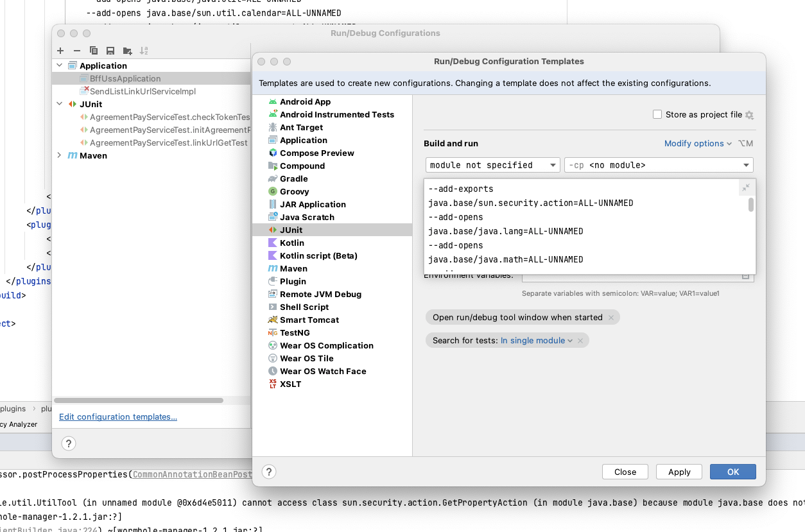The width and height of the screenshot is (805, 532).
Task: Copy the selected configuration
Action: (x=93, y=51)
